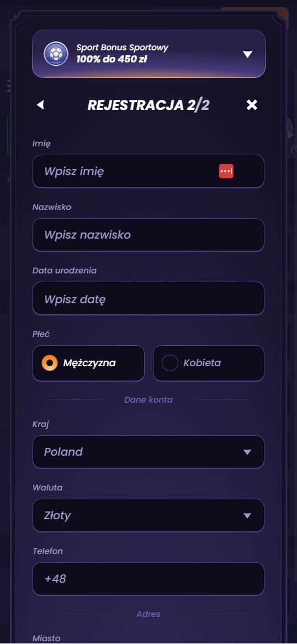
Task: Choose the Kobieta gender option box
Action: click(209, 363)
